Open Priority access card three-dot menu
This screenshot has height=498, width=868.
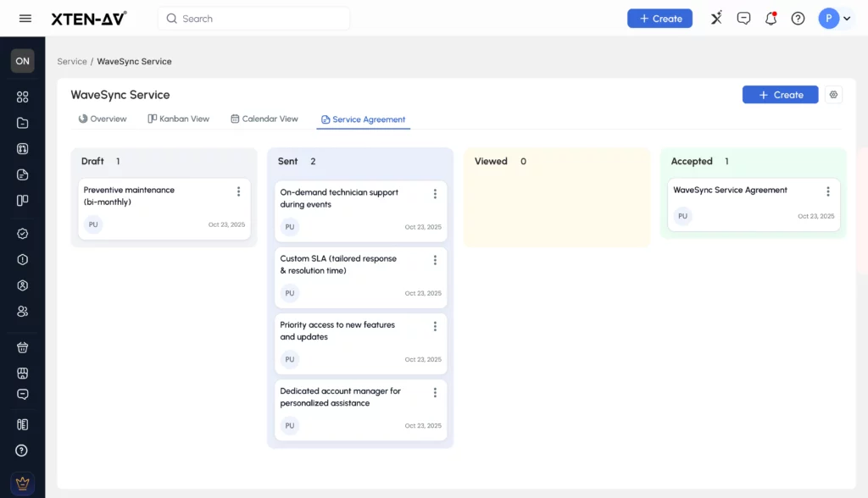point(435,326)
